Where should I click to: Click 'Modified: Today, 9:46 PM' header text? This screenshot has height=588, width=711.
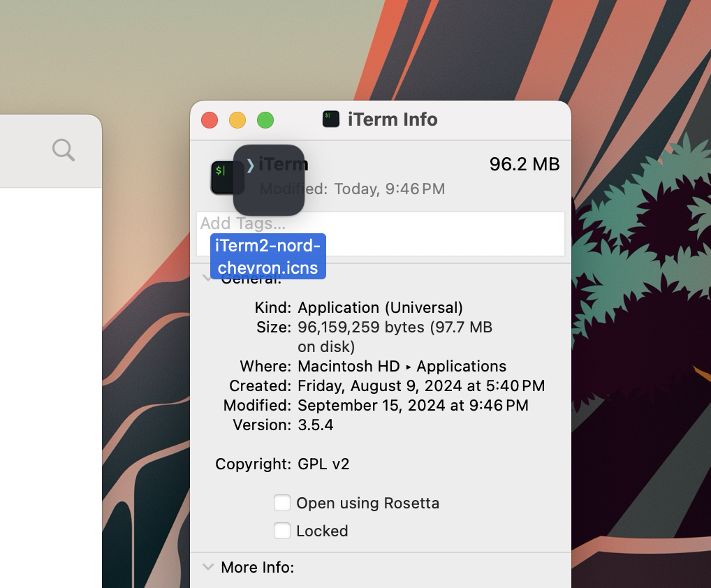tap(352, 189)
